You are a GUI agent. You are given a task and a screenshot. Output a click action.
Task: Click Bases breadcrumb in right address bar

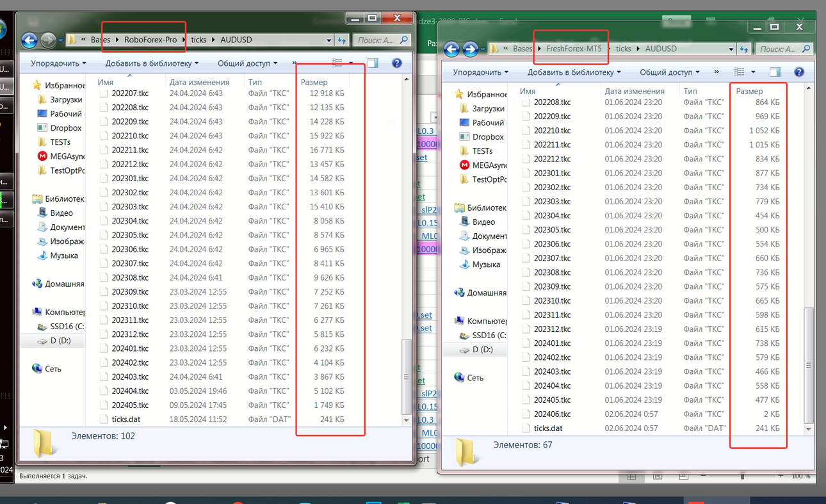(522, 49)
